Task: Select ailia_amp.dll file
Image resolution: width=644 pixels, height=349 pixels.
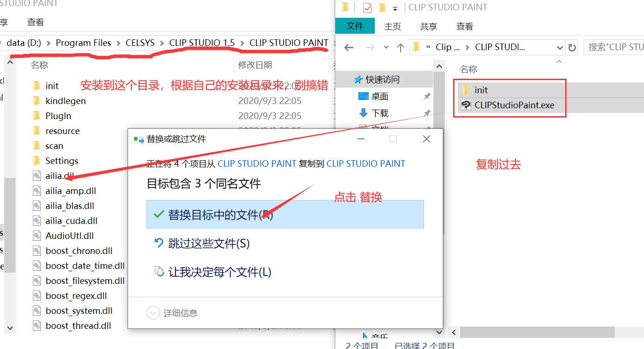Action: point(71,191)
